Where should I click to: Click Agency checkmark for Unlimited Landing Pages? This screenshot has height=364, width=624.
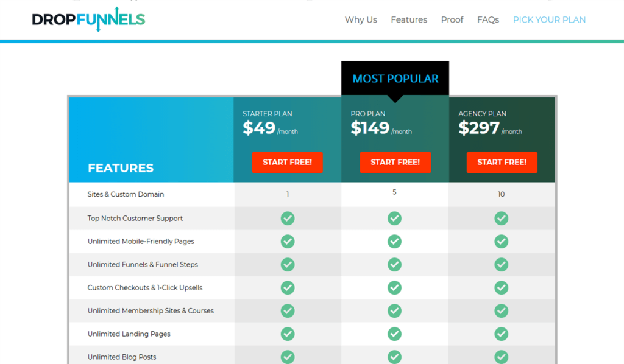tap(501, 334)
